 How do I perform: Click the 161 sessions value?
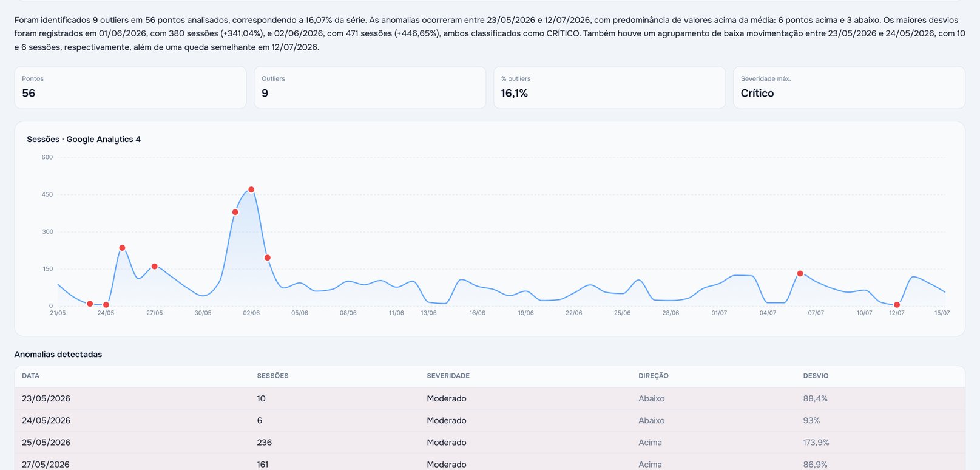coord(263,464)
